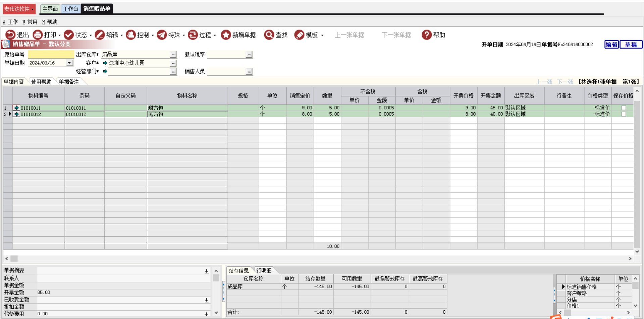Click the 成品库 stock row
This screenshot has width=644, height=319.
336,286
